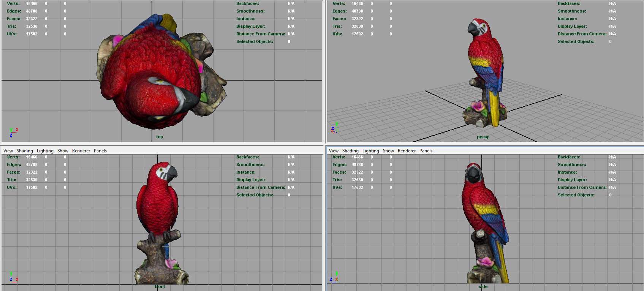The image size is (644, 291).
Task: Click the axis gizmo in the top view
Action: coord(13,132)
